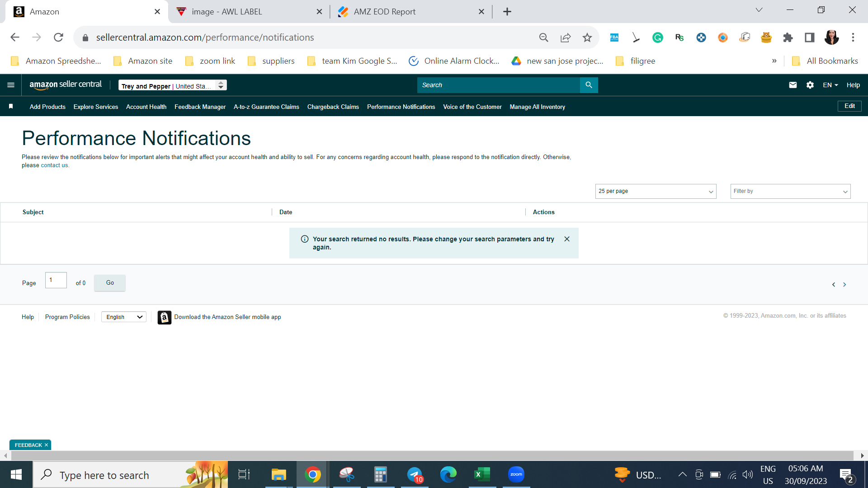This screenshot has height=488, width=868.
Task: Click the amazon seller central logo
Action: (66, 84)
